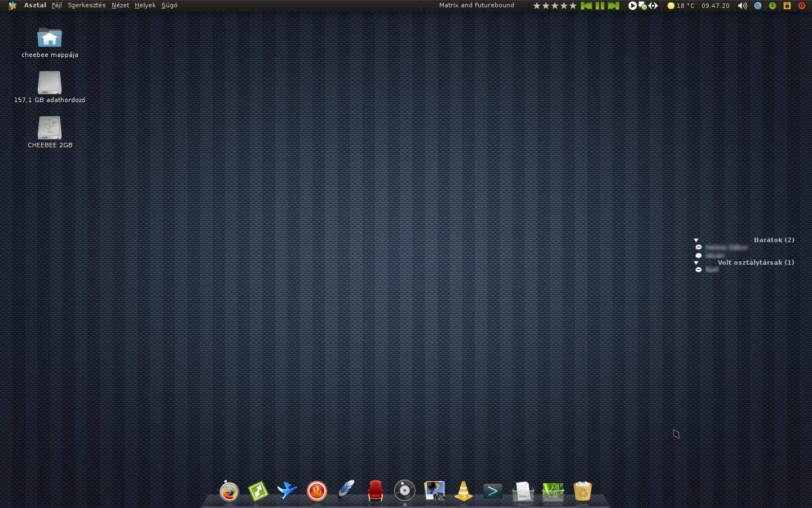This screenshot has height=508, width=812.
Task: Open the vinyl disc music player in the dock
Action: [404, 491]
